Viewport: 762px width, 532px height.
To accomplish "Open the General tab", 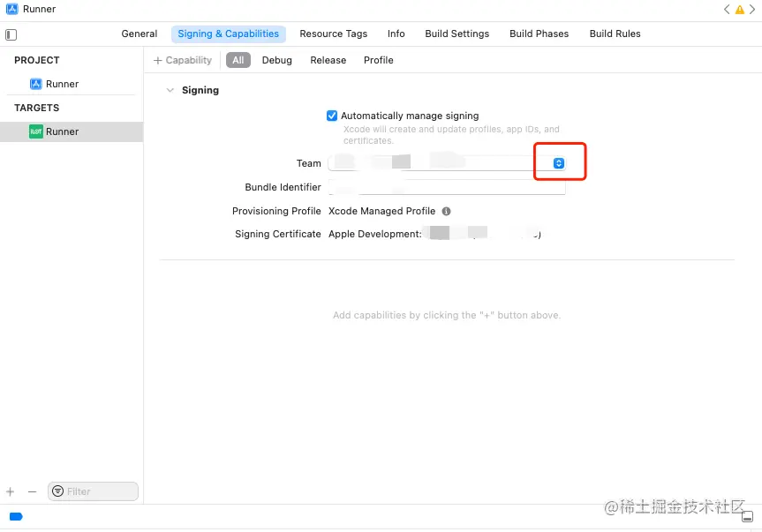I will (140, 34).
